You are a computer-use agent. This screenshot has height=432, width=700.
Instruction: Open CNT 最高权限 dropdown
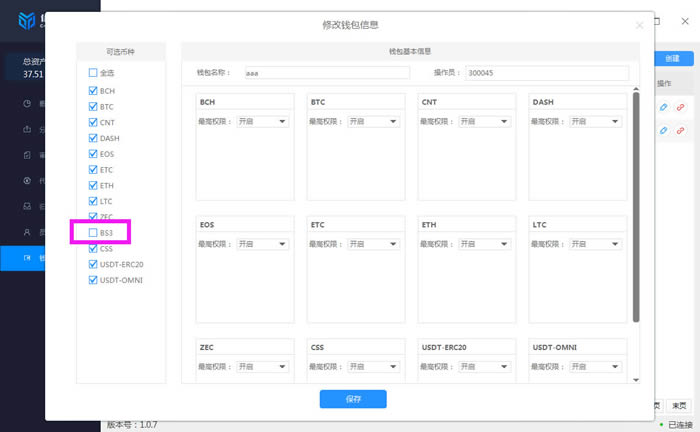click(484, 121)
